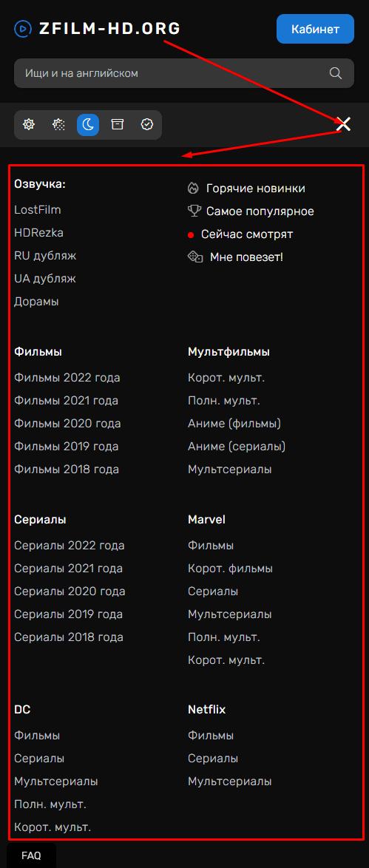This screenshot has height=868, width=369.
Task: Toggle the dark mode moon icon
Action: (x=87, y=124)
